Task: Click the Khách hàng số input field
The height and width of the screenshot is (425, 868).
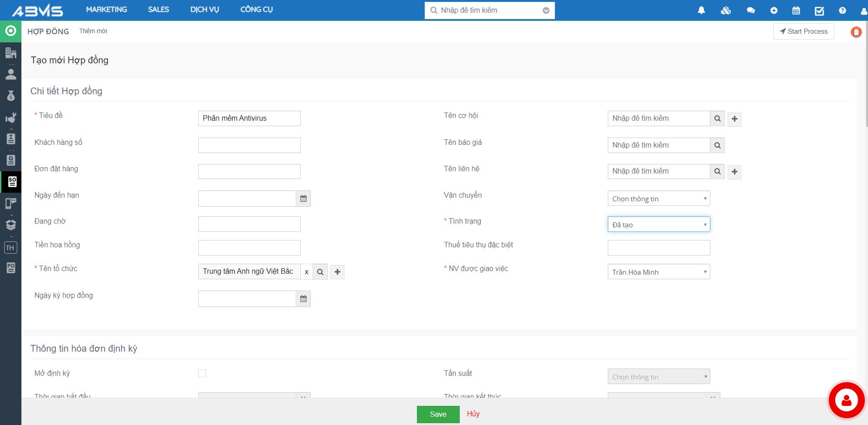Action: point(249,145)
